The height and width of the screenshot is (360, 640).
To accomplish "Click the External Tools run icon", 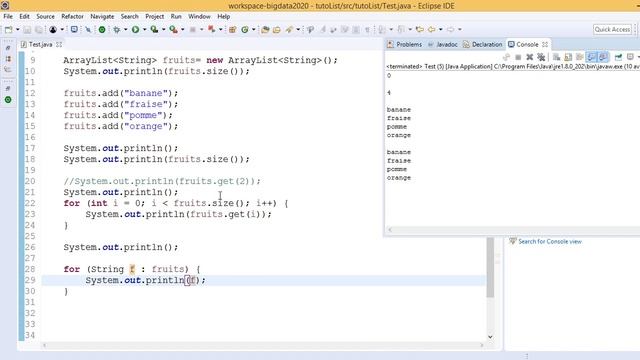I will coord(173,29).
